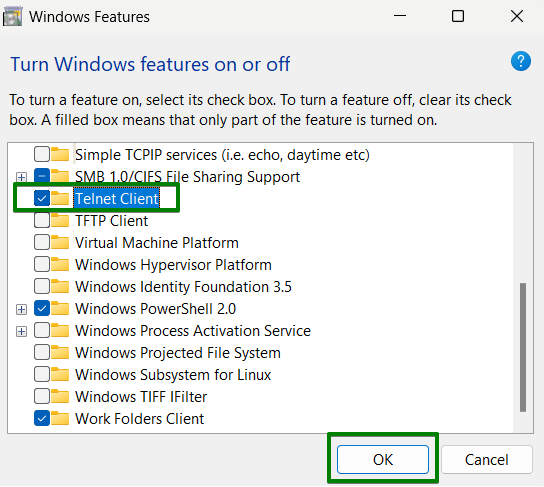Click the feature list vertical scrollbar thumb
Image resolution: width=544 pixels, height=487 pixels.
(523, 348)
